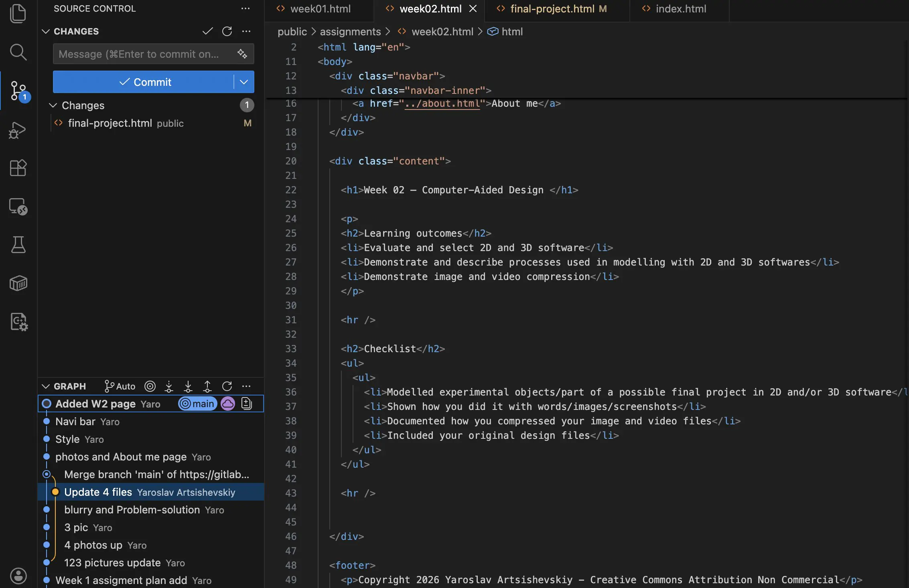Open the Extensions view
Viewport: 909px width, 588px height.
click(x=18, y=168)
